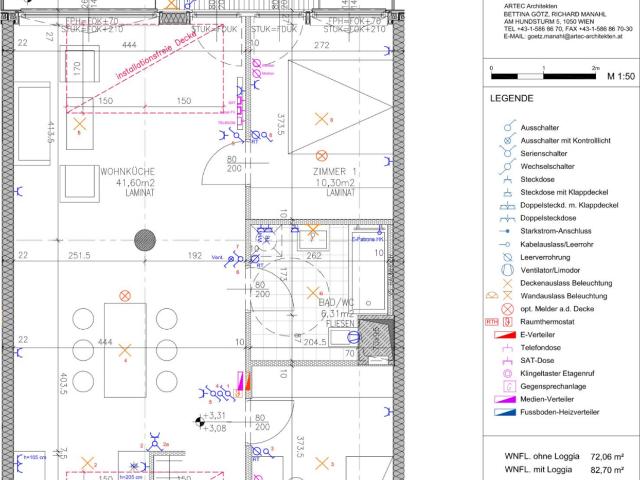Select the magenta Medien-Verteiler legend symbol
Viewport: 640px width, 480px height.
[505, 399]
